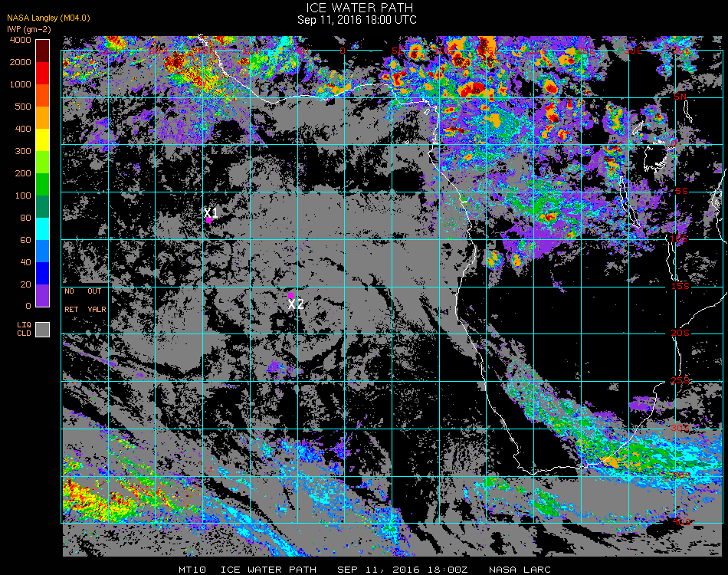Choose the dark blue 20-40 legend swatch
Image resolution: width=728 pixels, height=575 pixels.
pos(42,274)
